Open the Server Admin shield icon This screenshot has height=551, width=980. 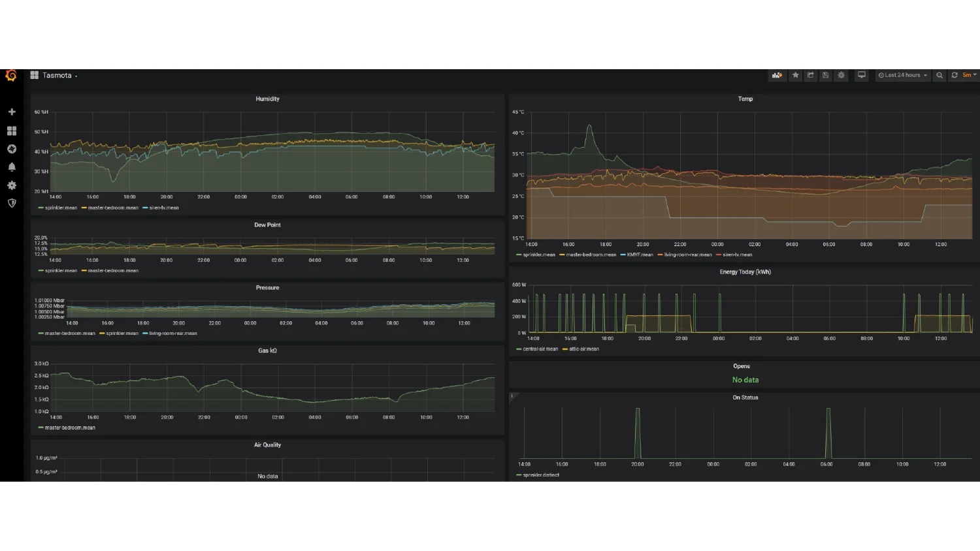pos(12,203)
